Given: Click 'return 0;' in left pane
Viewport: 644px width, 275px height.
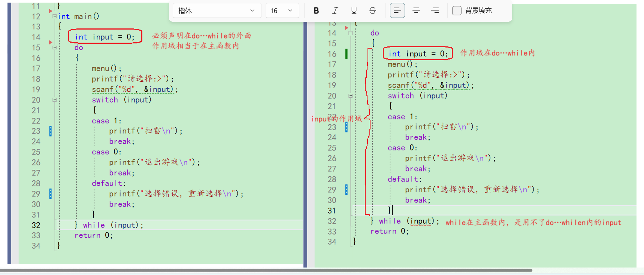Looking at the screenshot, I should point(93,235).
